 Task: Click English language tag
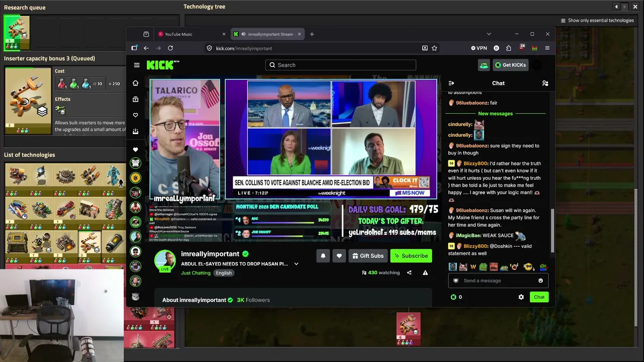click(x=224, y=273)
